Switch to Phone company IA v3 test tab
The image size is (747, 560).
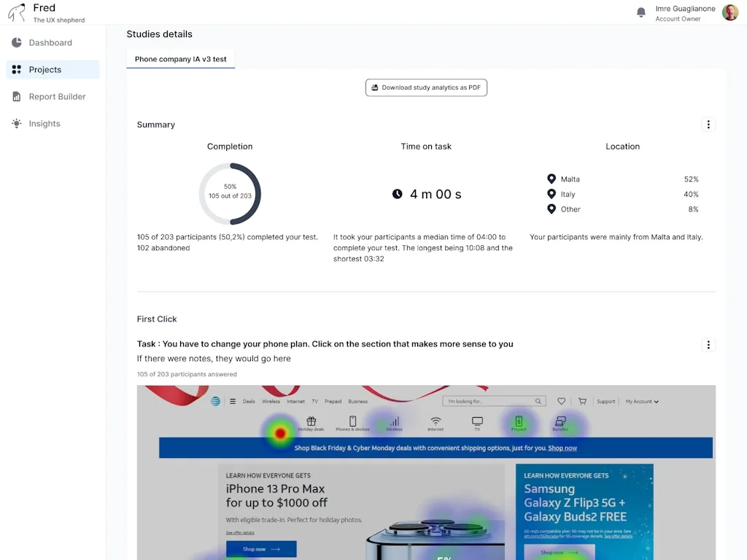(x=180, y=59)
